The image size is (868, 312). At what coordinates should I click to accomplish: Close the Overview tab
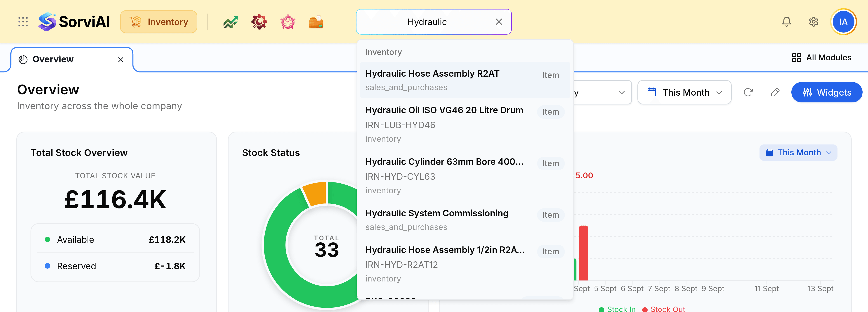pos(121,60)
